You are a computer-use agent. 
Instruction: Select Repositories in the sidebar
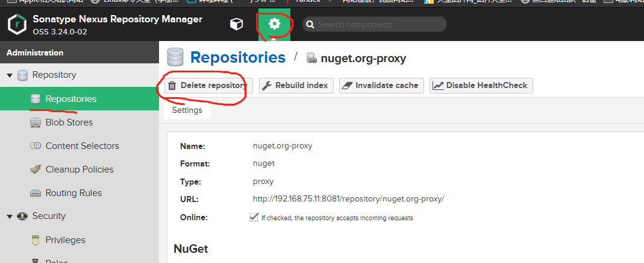point(80,99)
